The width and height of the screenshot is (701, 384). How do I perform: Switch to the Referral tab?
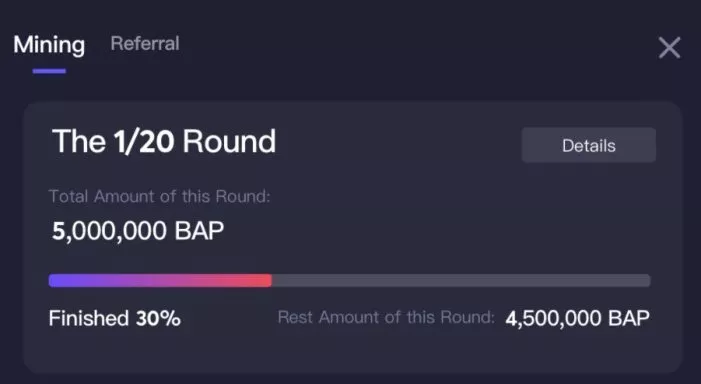point(145,44)
